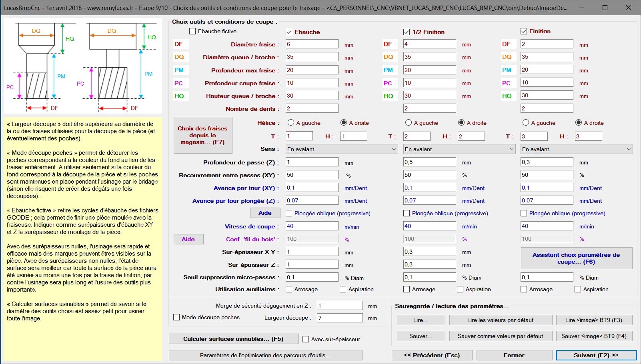The width and height of the screenshot is (641, 364).
Task: Open Choix des fraises depuis le magasin
Action: click(203, 135)
